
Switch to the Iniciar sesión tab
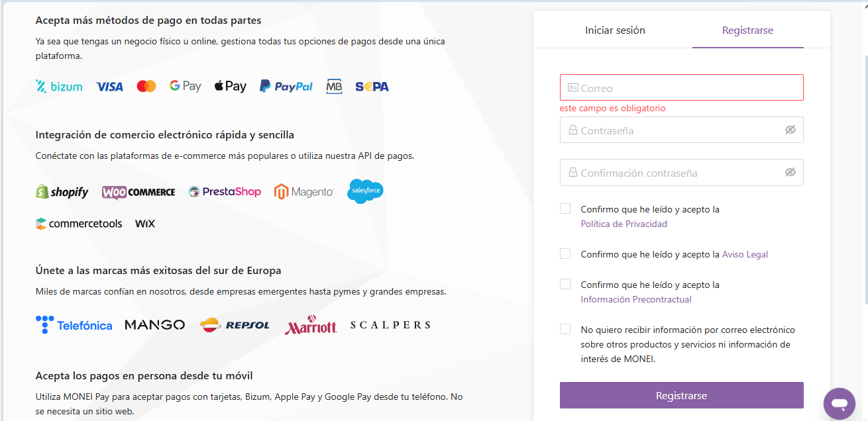click(615, 30)
